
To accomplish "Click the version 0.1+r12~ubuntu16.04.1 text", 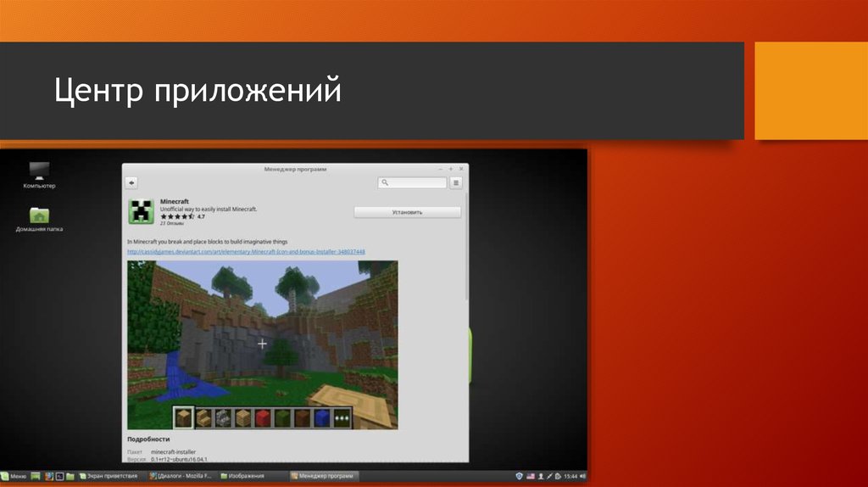I will point(179,459).
